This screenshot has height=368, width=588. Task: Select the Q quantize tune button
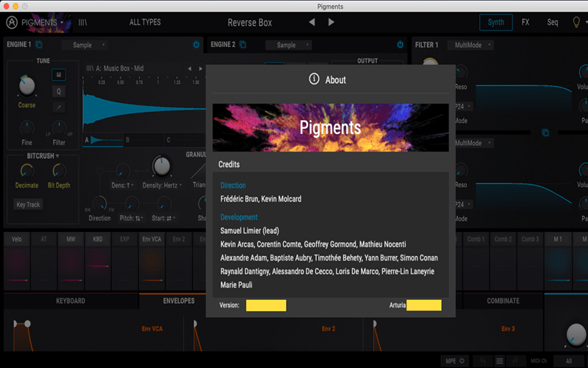[58, 91]
